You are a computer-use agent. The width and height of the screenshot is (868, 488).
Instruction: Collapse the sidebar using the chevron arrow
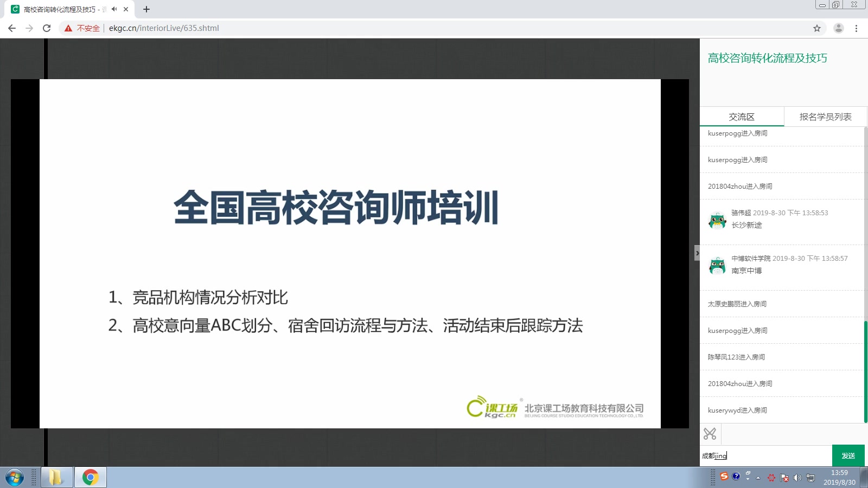pyautogui.click(x=698, y=253)
